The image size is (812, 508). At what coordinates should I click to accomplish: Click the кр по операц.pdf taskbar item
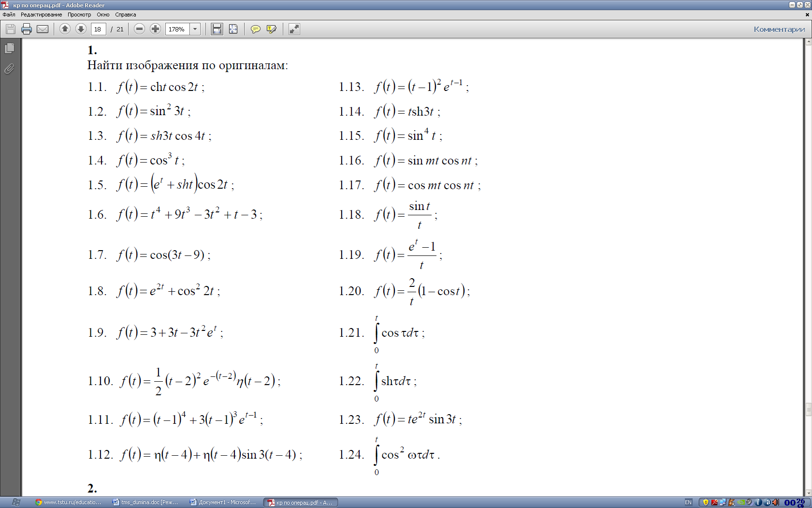[x=300, y=502]
